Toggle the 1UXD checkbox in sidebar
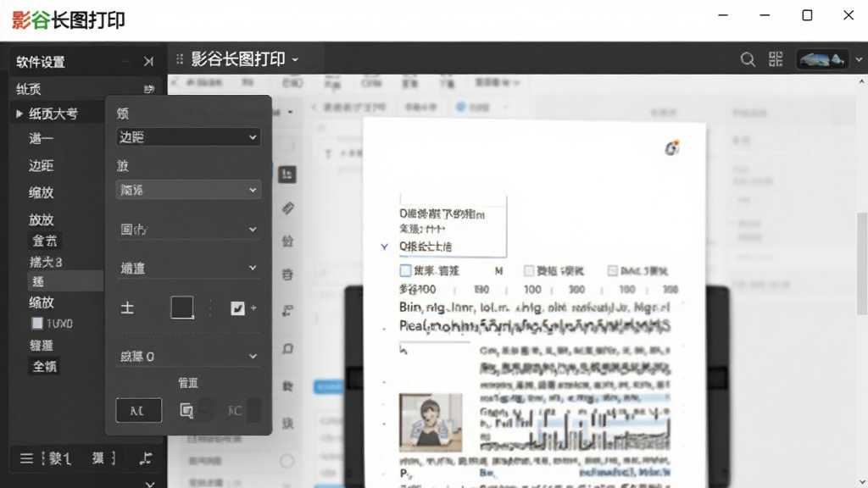 click(x=37, y=323)
